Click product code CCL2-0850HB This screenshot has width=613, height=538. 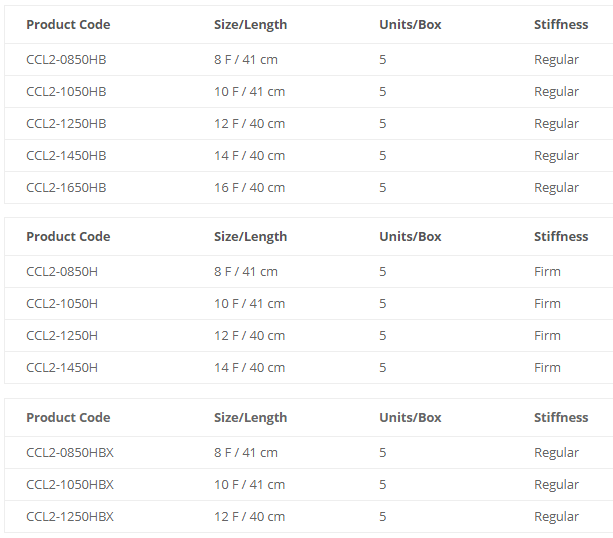pos(66,60)
